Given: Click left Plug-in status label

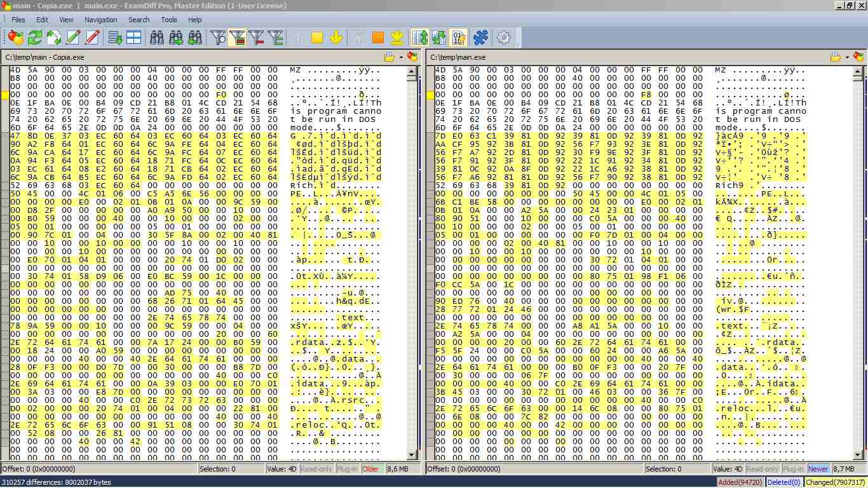Looking at the screenshot, I should point(348,469).
